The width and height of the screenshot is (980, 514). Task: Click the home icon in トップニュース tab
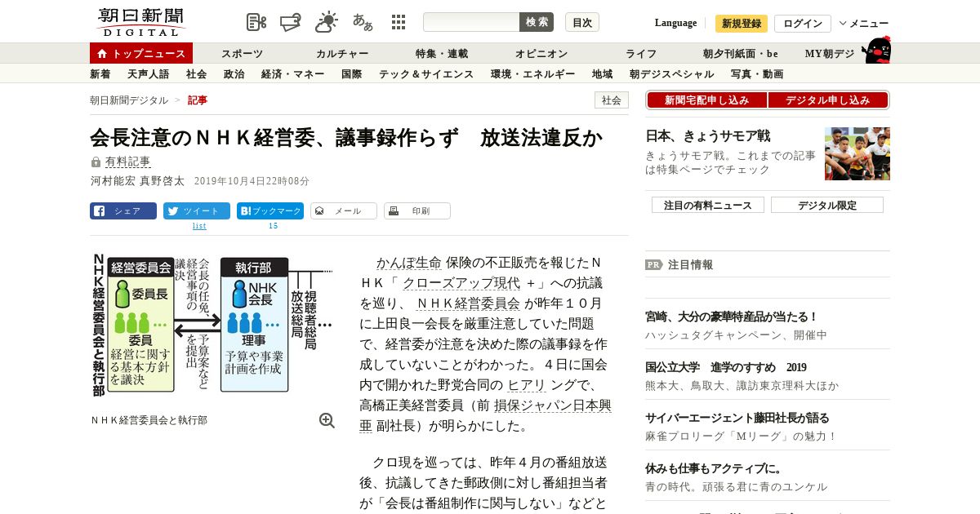[102, 54]
